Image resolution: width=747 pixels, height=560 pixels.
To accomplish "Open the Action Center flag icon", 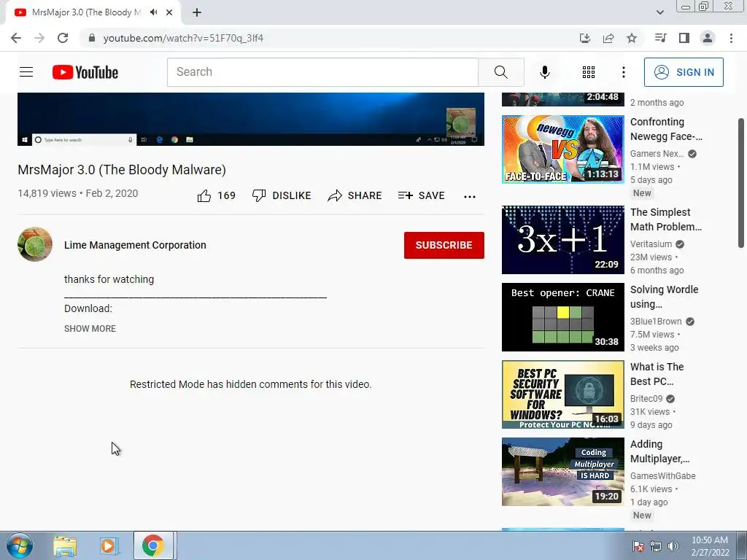I will pos(638,546).
